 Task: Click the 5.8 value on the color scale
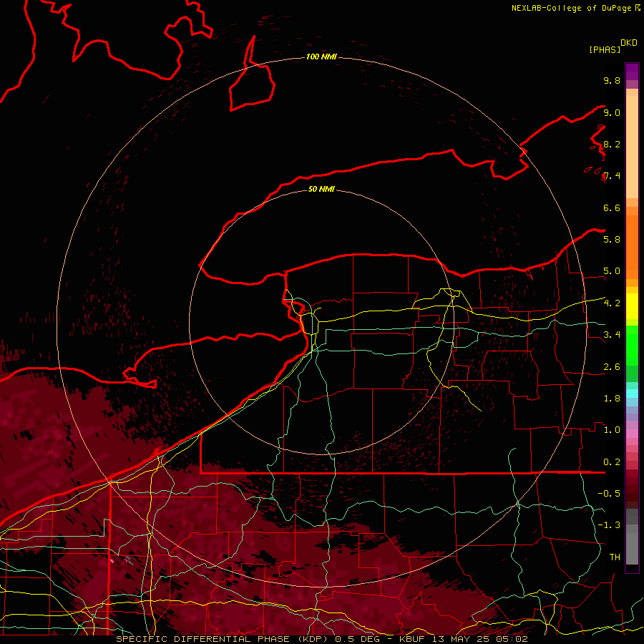tap(612, 240)
